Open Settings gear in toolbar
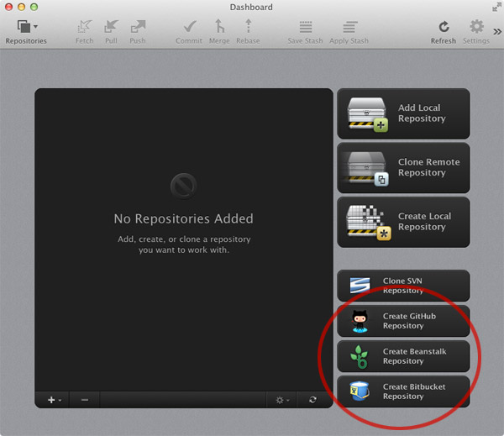This screenshot has height=436, width=504. pyautogui.click(x=476, y=29)
